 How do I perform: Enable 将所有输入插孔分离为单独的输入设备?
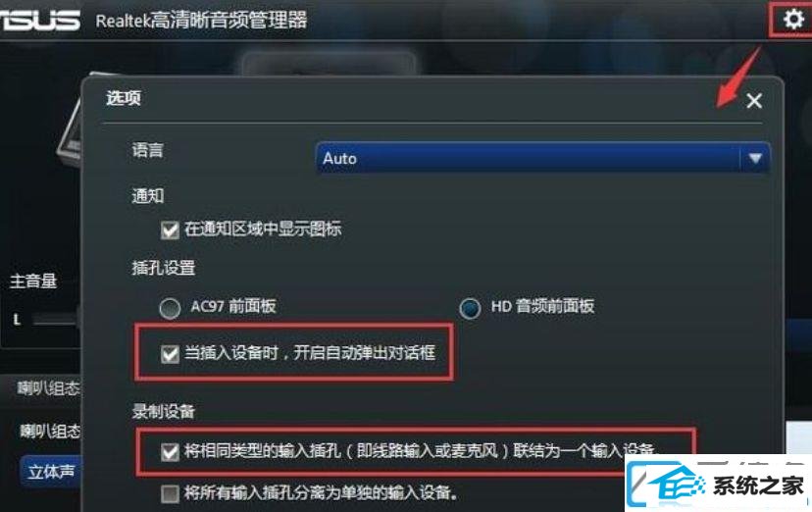(x=170, y=493)
